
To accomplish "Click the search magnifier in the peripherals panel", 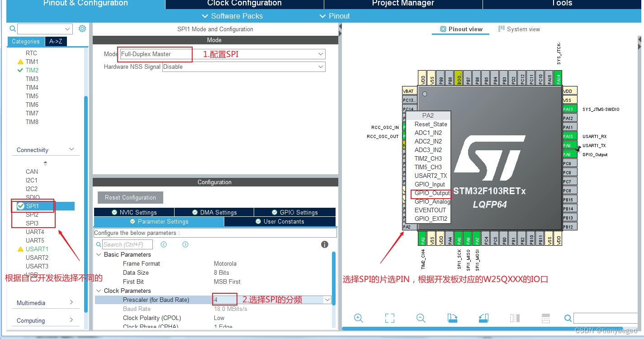I will [12, 28].
